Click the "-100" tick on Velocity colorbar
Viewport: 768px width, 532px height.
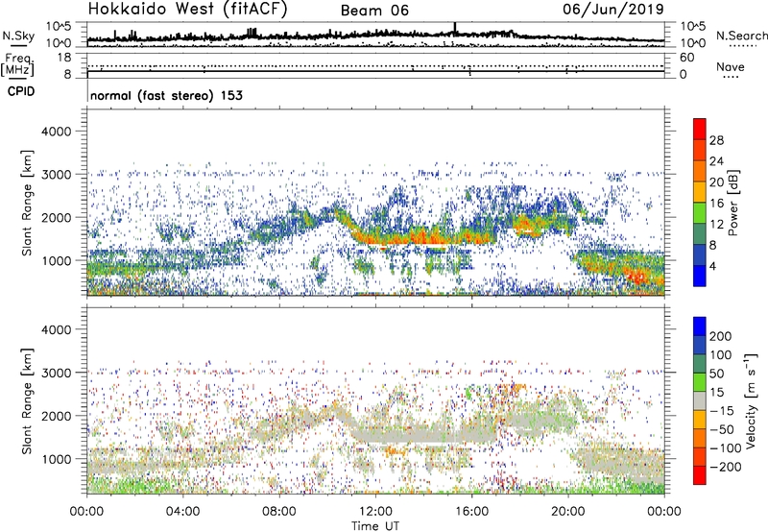726,447
